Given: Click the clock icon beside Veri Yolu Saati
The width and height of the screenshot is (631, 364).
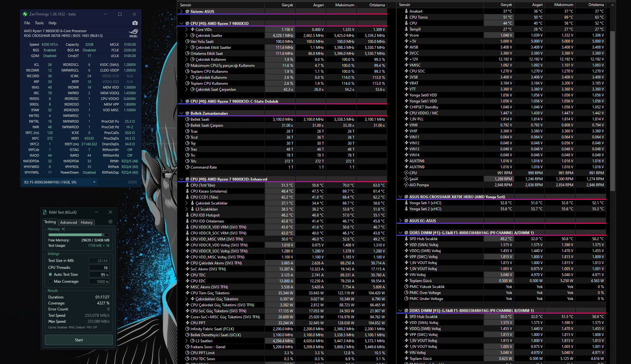Looking at the screenshot, I should point(187,42).
